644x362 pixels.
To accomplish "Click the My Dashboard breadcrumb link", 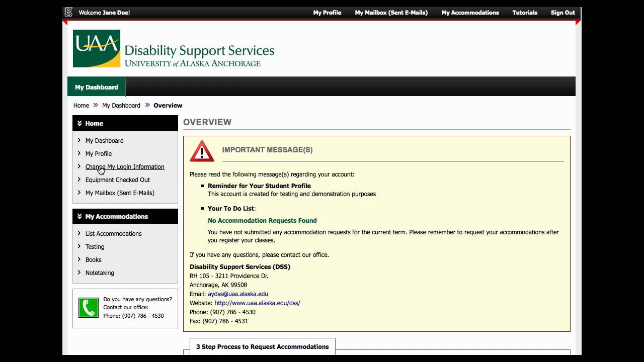I will click(x=121, y=105).
